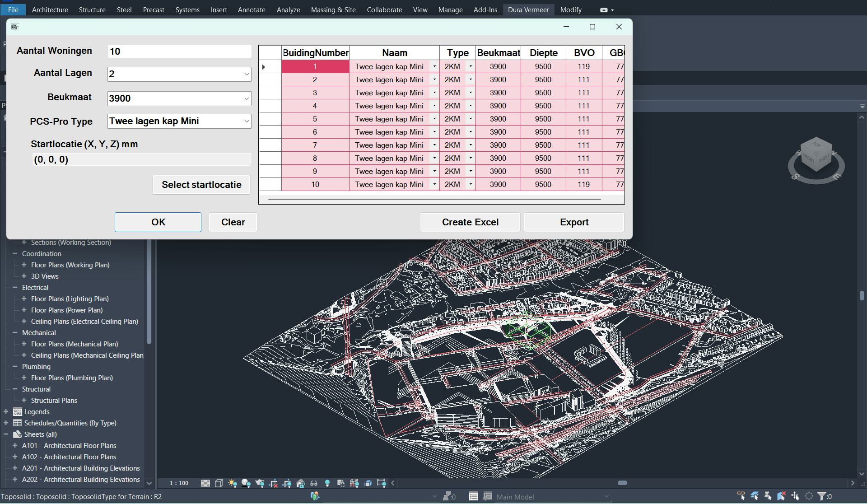Open the Aantal Lagen dropdown

tap(247, 74)
